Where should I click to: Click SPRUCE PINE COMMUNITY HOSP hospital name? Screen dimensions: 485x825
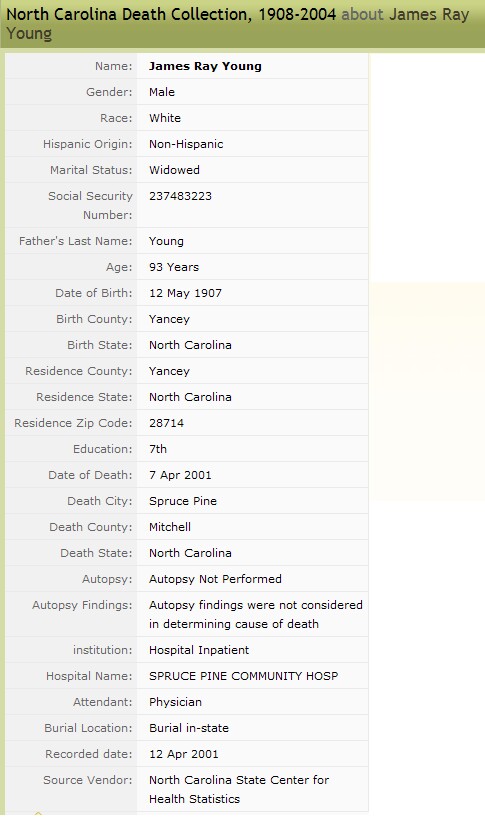point(244,676)
